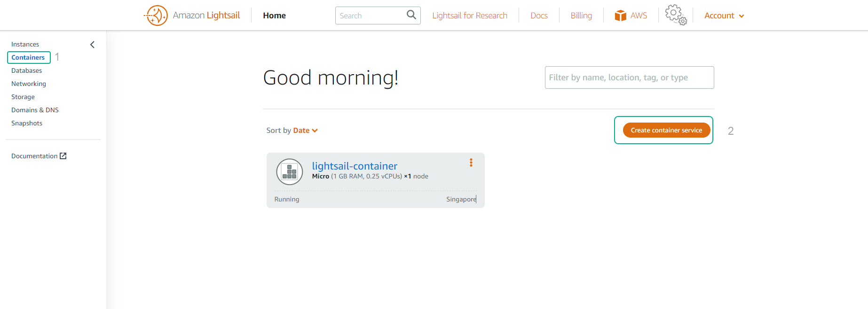Image resolution: width=868 pixels, height=309 pixels.
Task: Click the search magnifier icon
Action: [411, 15]
